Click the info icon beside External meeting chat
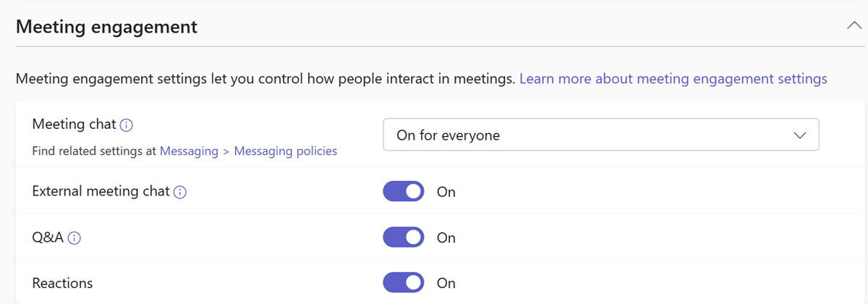The image size is (868, 304). [x=180, y=193]
